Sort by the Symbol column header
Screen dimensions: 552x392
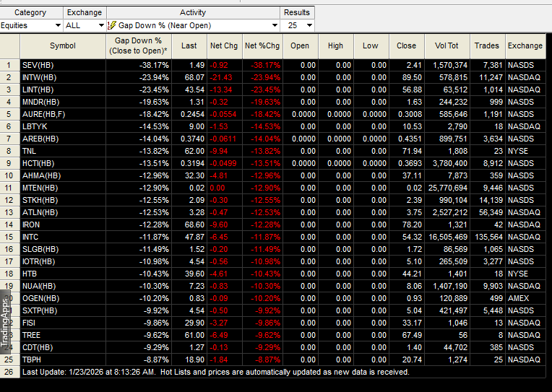[x=63, y=45]
